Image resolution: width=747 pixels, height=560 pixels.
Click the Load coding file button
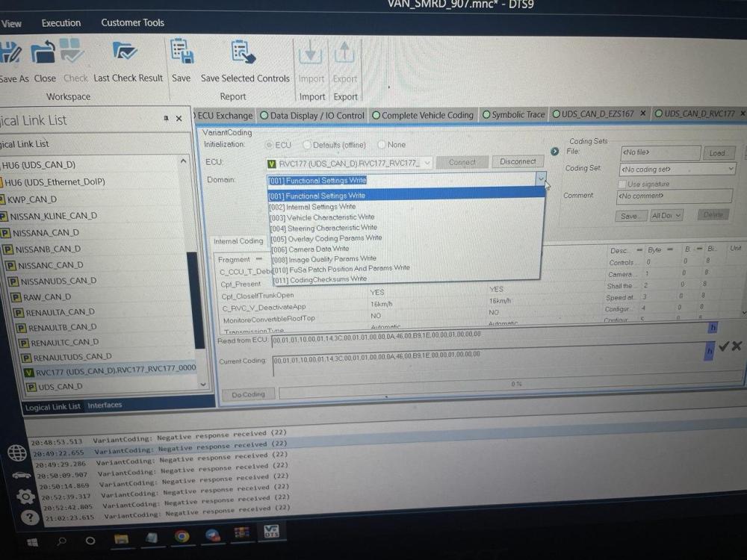point(717,153)
